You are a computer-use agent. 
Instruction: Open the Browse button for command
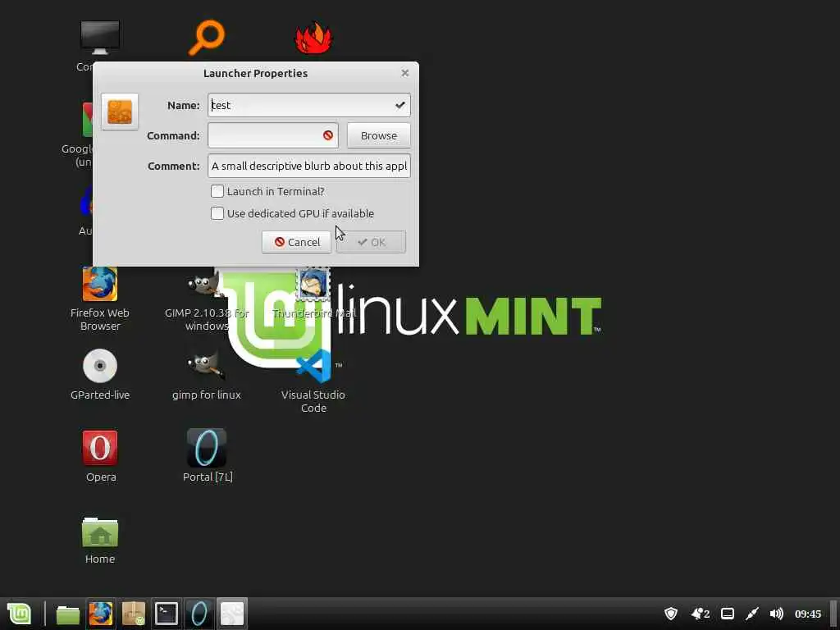pos(379,135)
